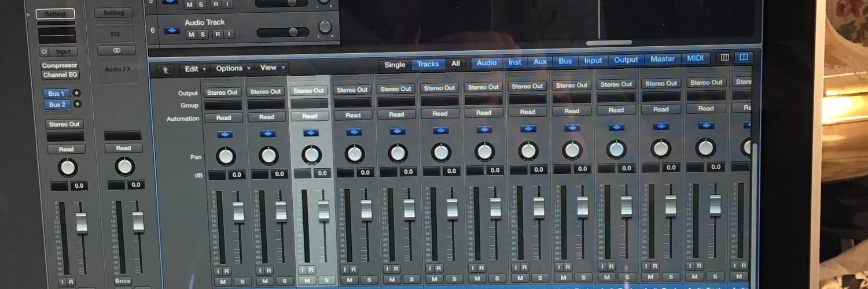The height and width of the screenshot is (289, 868).
Task: Click the up-arrow button beside the Edit menu
Action: point(165,69)
